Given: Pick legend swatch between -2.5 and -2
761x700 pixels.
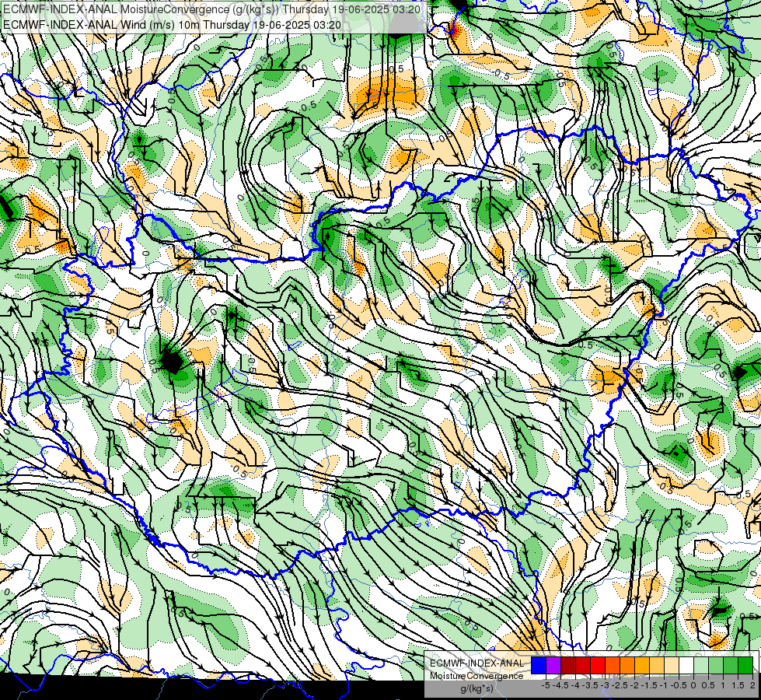Looking at the screenshot, I should 627,666.
